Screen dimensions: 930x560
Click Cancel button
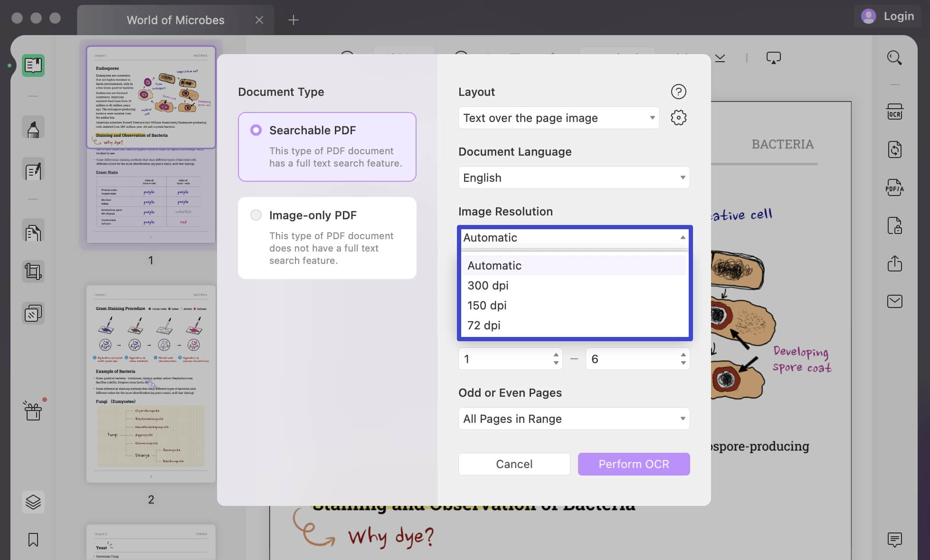tap(514, 464)
